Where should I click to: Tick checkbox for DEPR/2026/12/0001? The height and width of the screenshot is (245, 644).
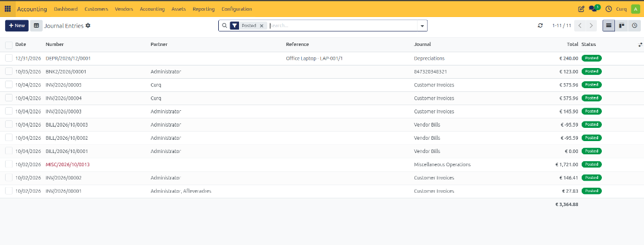[x=9, y=59]
